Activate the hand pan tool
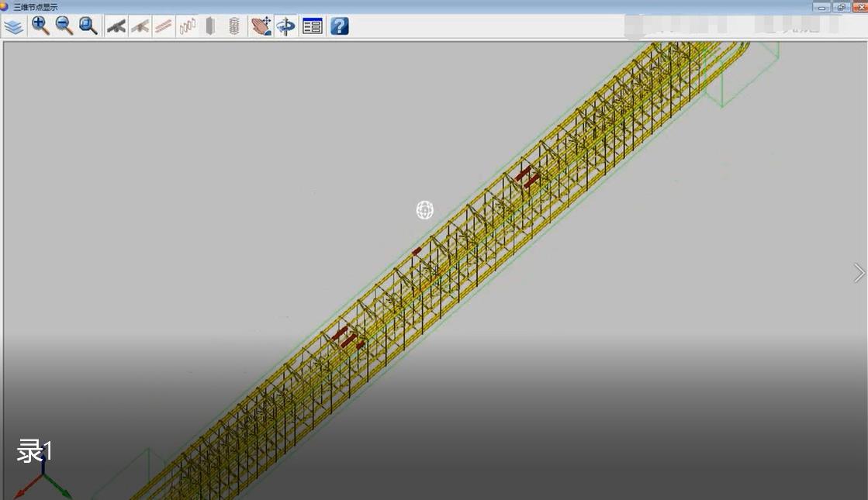This screenshot has height=500, width=868. point(261,26)
